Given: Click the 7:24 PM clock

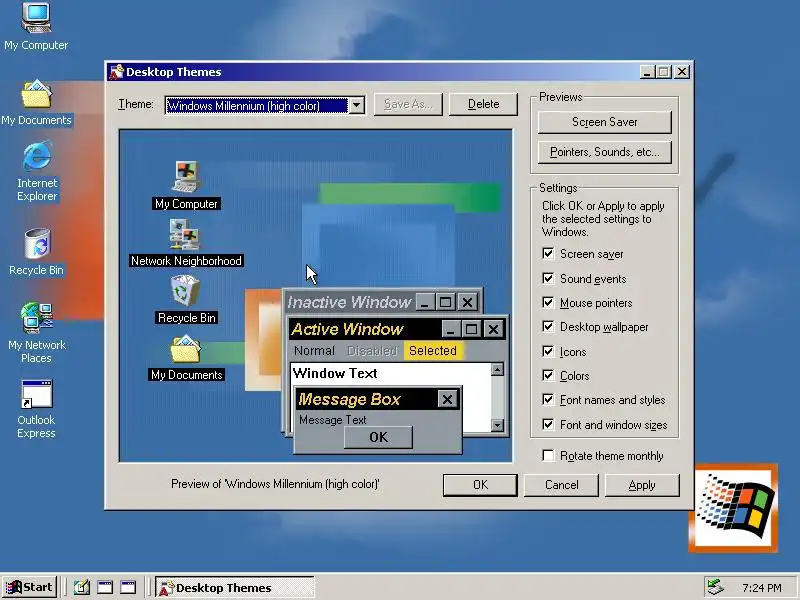Looking at the screenshot, I should tap(762, 588).
